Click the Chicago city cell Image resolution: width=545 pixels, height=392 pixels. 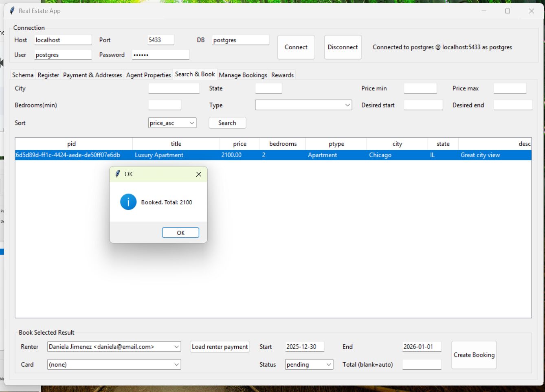click(397, 155)
